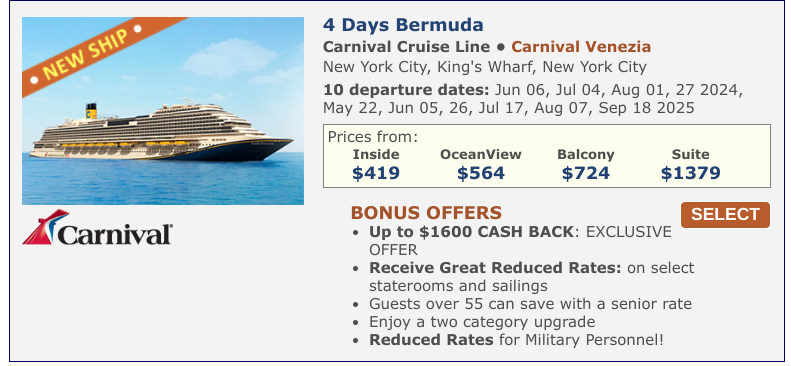Click the Up to $1600 CASH BACK offer
Screen dimensions: 791x366
[520, 240]
